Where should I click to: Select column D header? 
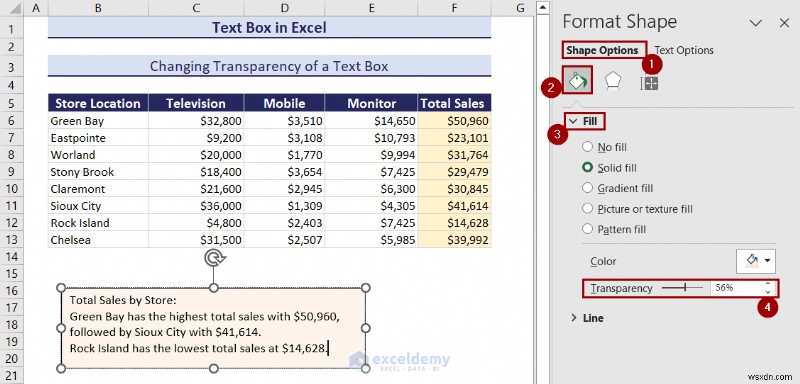pos(284,8)
